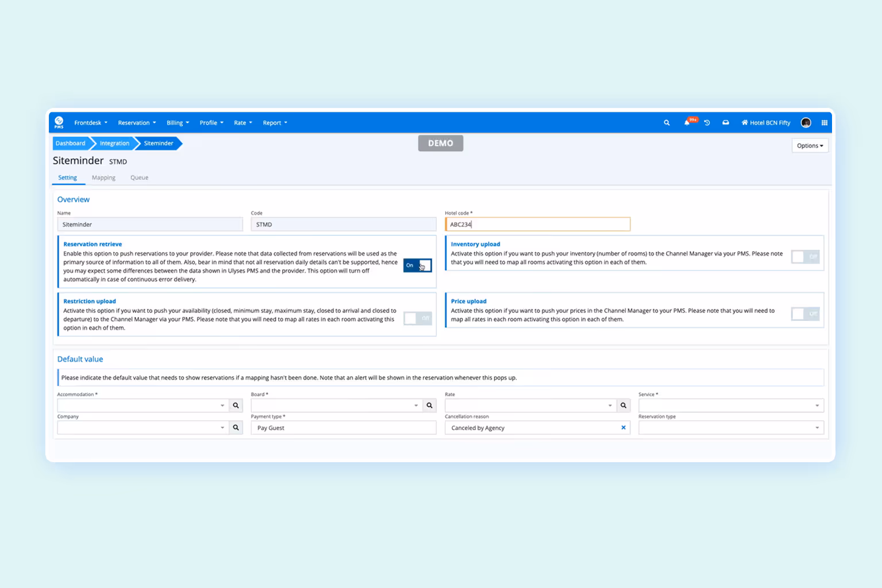Viewport: 882px width, 588px height.
Task: Click the Payment type Pay Guest field
Action: 343,428
